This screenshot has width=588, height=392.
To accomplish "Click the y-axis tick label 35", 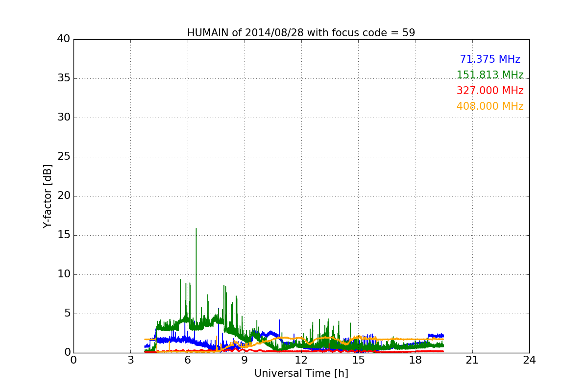I will (64, 78).
